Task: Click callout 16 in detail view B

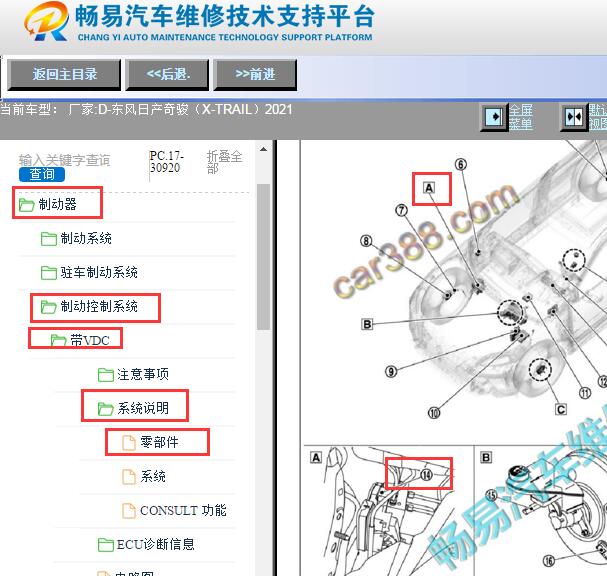Action: tap(549, 561)
